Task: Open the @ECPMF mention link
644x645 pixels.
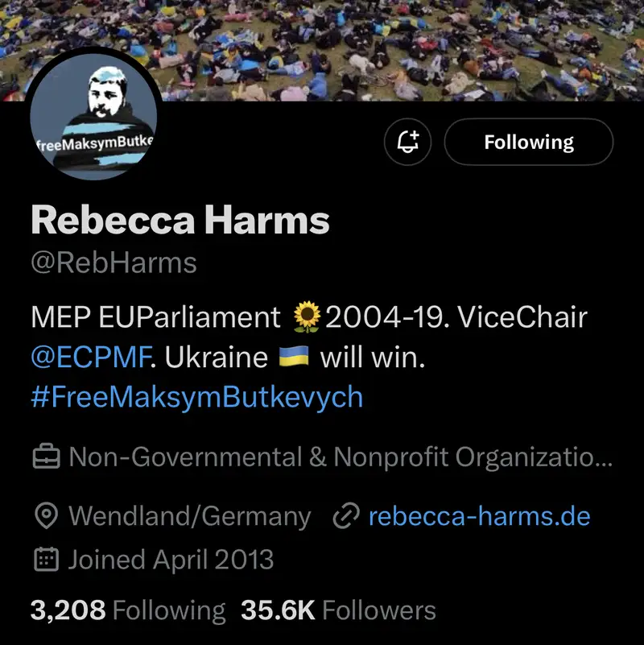Action: [x=91, y=357]
